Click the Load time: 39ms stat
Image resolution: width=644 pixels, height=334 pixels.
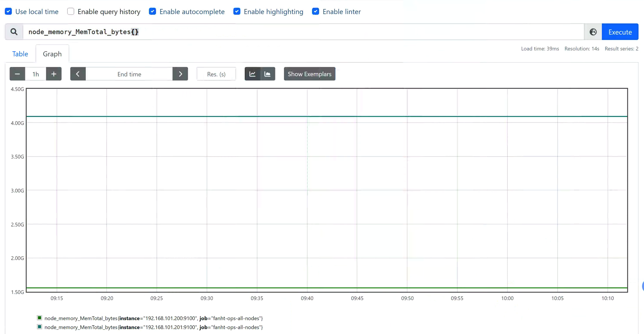(x=540, y=49)
